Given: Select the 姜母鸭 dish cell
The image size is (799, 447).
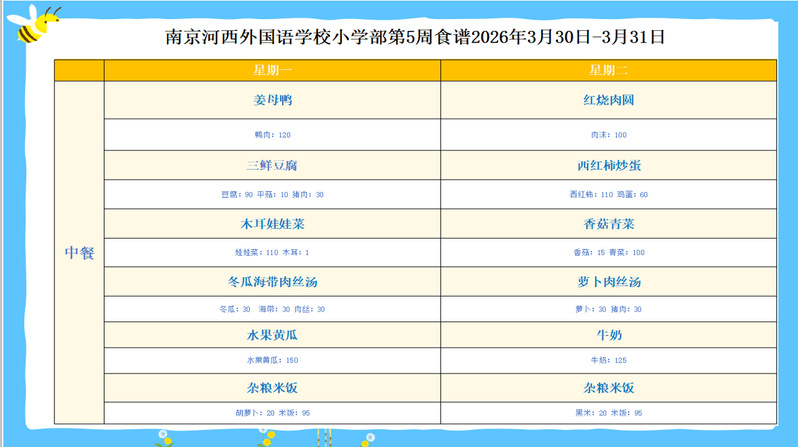Looking at the screenshot, I should 272,101.
